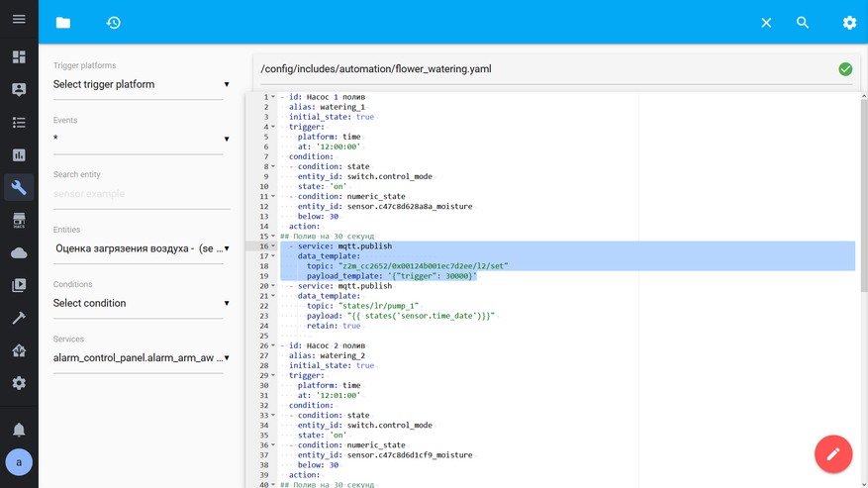Open HACS store in sidebar
This screenshot has width=868, height=488.
(x=19, y=221)
